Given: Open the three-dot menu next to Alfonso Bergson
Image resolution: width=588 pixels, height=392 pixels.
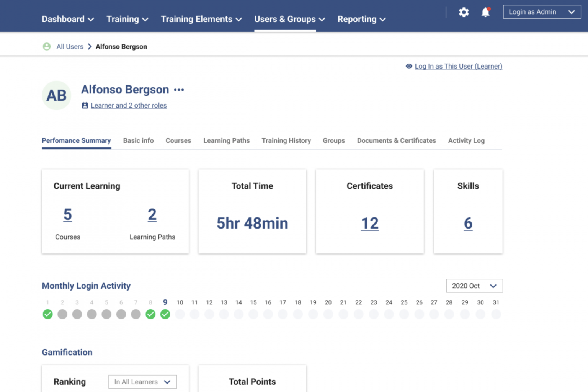Looking at the screenshot, I should [179, 90].
